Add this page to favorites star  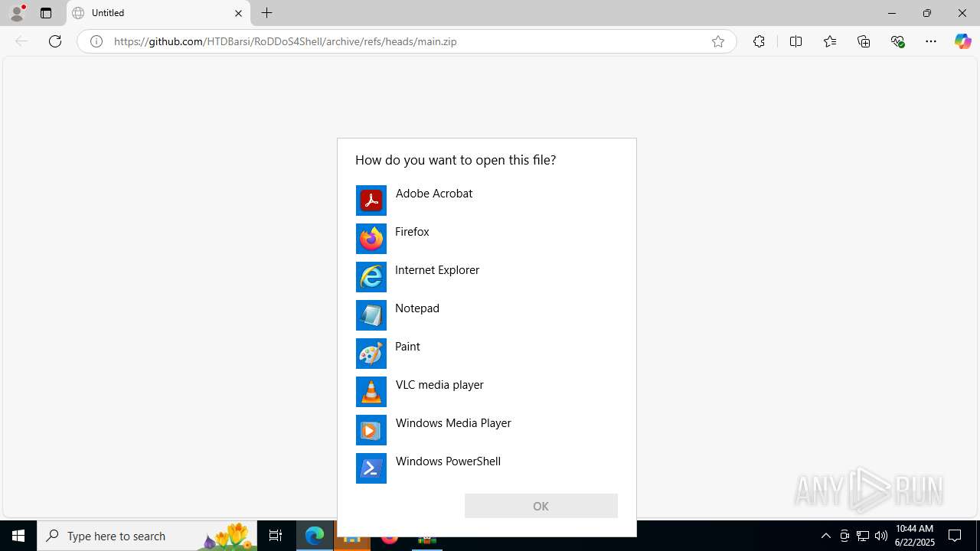click(x=718, y=41)
